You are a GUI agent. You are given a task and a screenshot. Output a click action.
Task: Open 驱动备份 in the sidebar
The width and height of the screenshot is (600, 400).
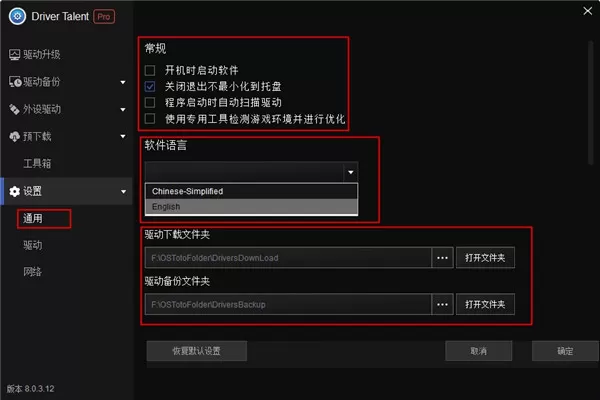coord(42,82)
